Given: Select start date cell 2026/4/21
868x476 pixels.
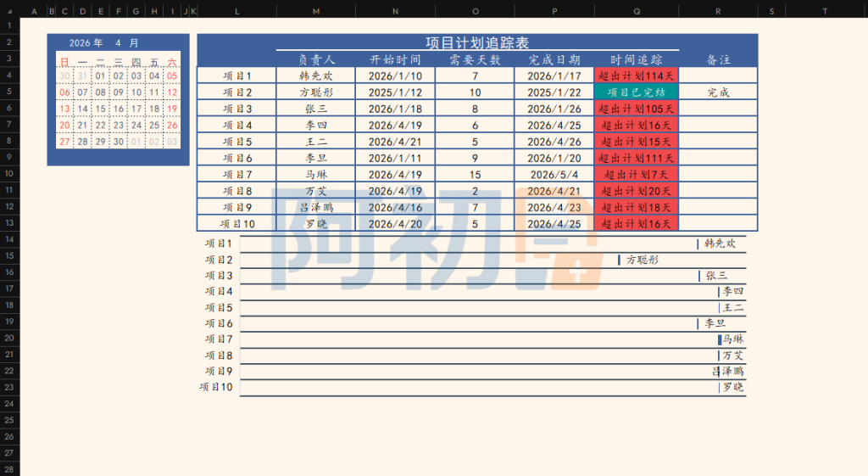Looking at the screenshot, I should coord(395,142).
